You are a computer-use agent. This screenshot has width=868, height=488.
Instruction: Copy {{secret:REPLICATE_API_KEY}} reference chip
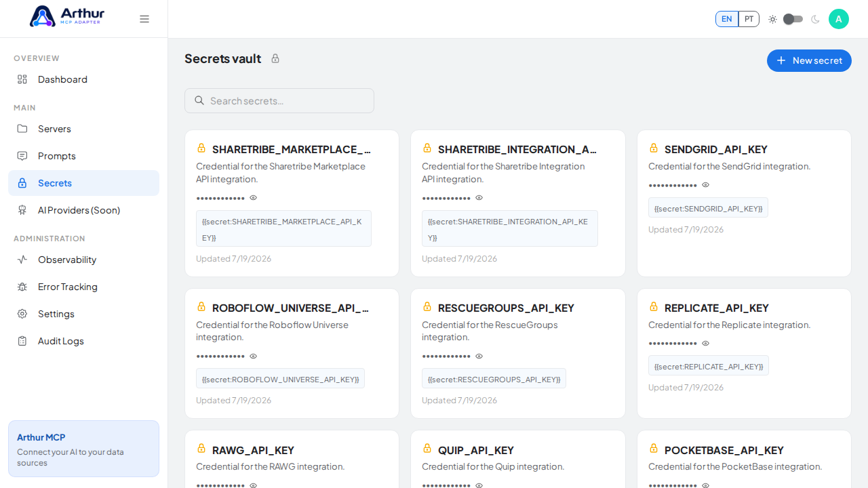point(709,366)
